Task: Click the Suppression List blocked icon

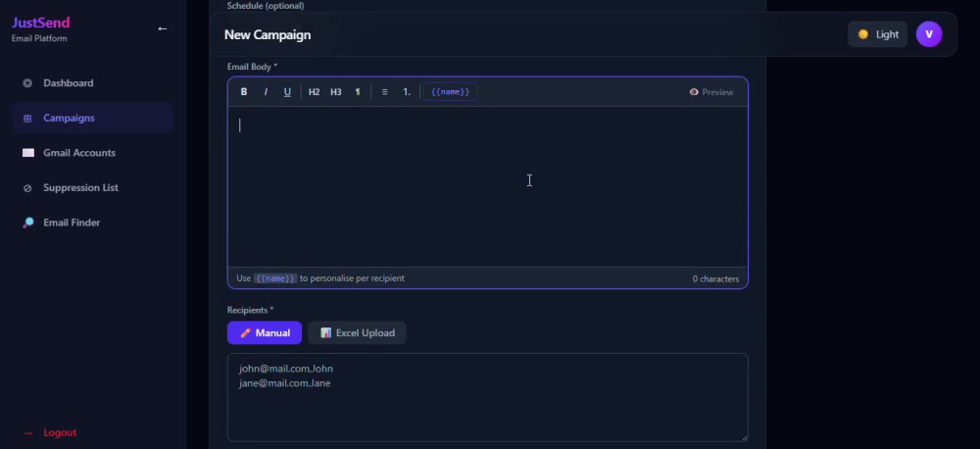Action: (27, 188)
